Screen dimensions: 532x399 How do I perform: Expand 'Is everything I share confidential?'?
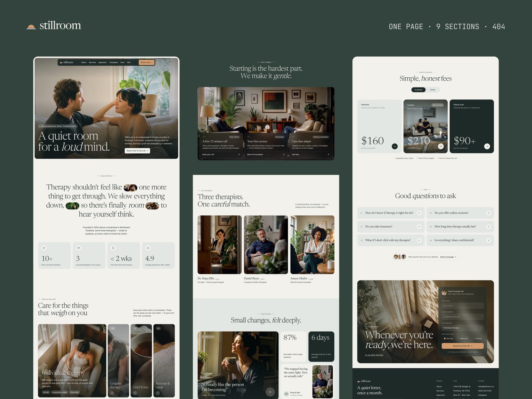coord(460,240)
